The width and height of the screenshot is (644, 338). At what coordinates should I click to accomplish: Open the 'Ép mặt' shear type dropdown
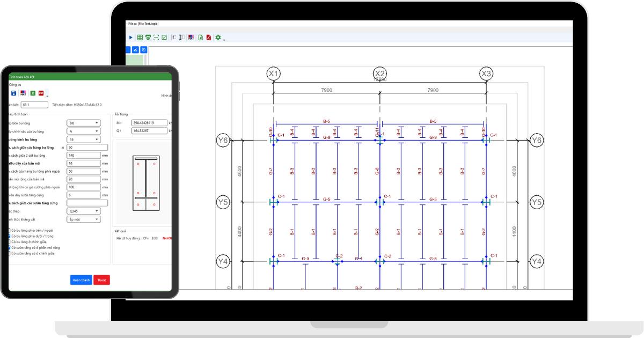84,219
